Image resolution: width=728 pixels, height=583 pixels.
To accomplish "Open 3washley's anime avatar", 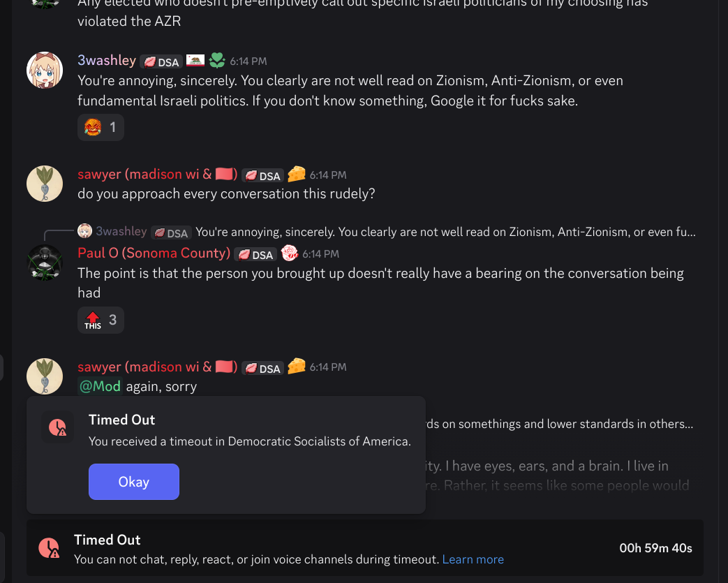I will pyautogui.click(x=45, y=70).
